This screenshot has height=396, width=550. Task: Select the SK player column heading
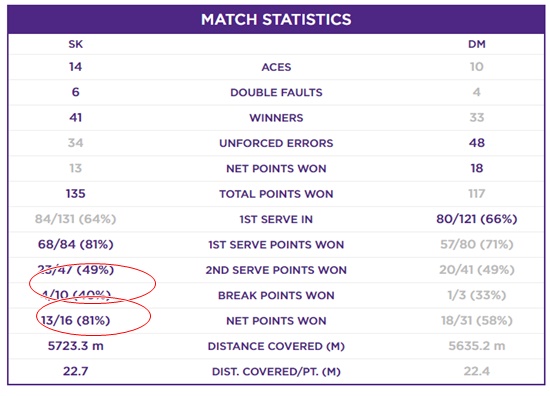point(76,44)
